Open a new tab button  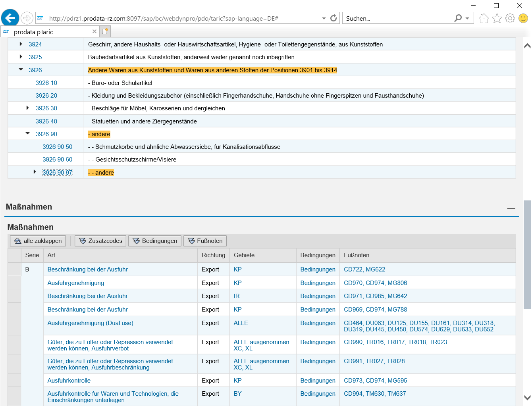click(x=105, y=32)
